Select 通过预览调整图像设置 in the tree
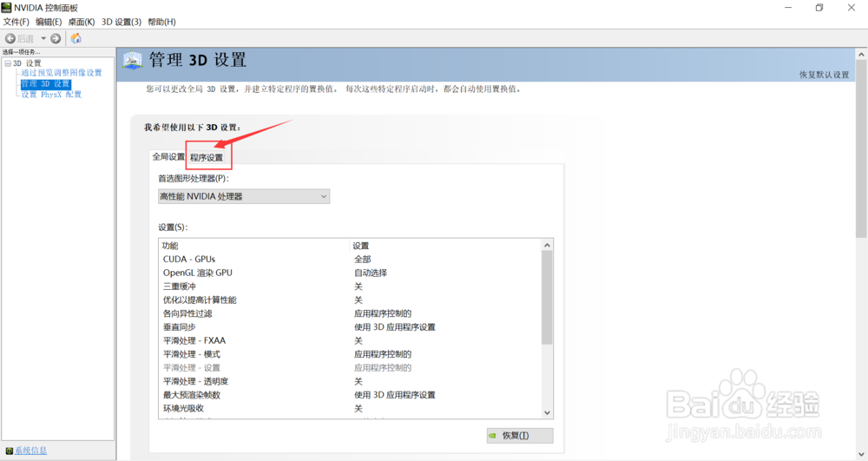Image resolution: width=868 pixels, height=461 pixels. [62, 73]
